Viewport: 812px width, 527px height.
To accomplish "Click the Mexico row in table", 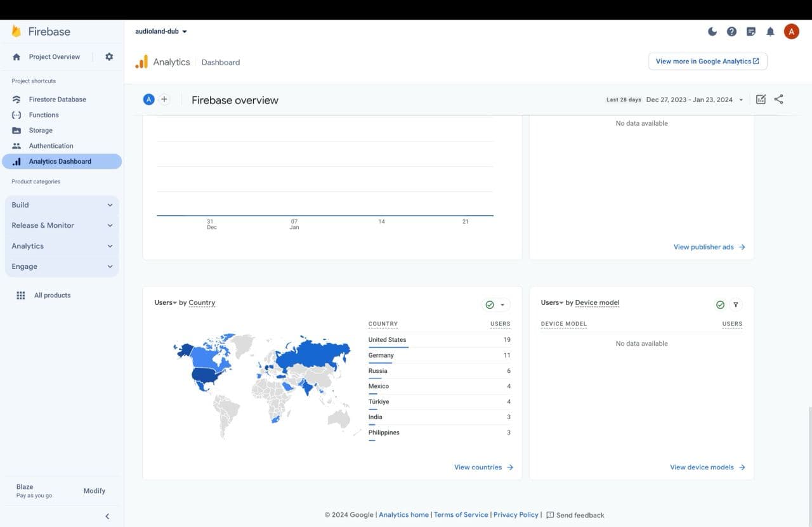I will (x=439, y=386).
